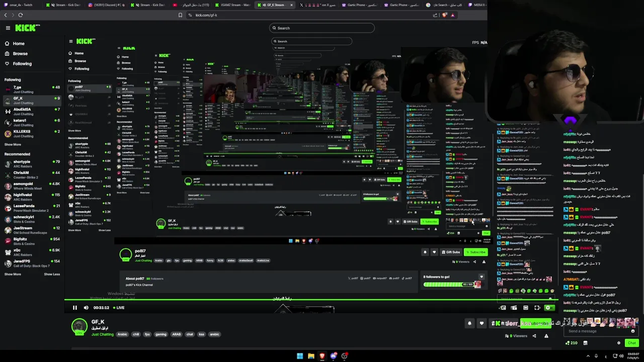Image resolution: width=644 pixels, height=362 pixels.
Task: Open recommended channel shortypie
Action: [x=32, y=164]
